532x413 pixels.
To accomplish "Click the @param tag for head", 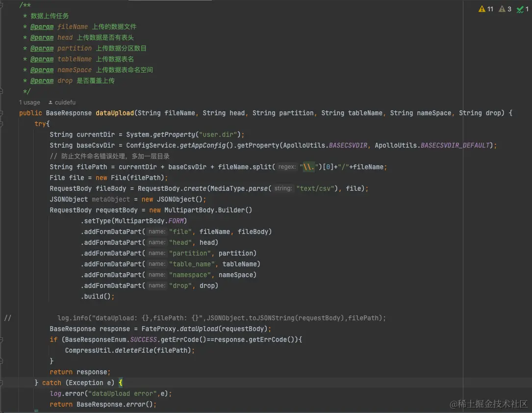I will [42, 38].
